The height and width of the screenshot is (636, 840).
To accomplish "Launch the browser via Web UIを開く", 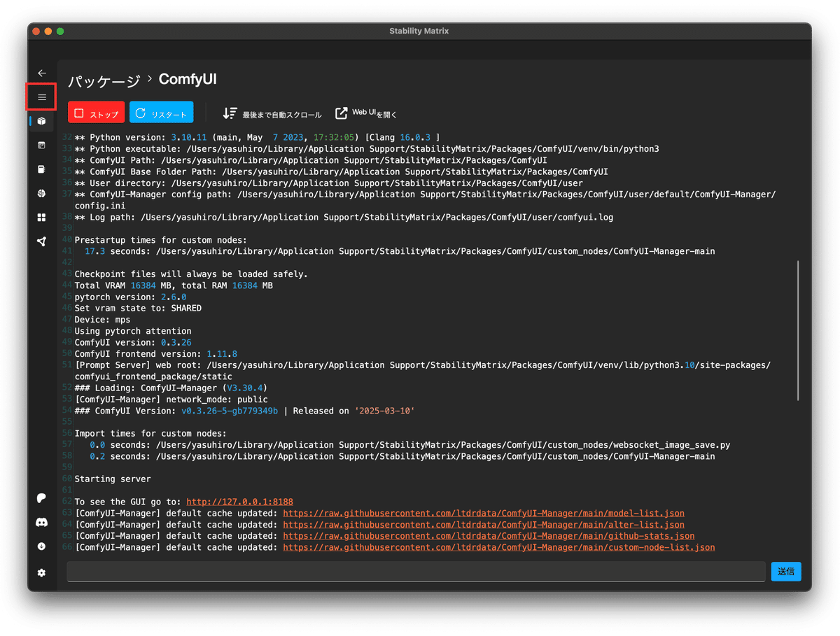I will pos(366,113).
